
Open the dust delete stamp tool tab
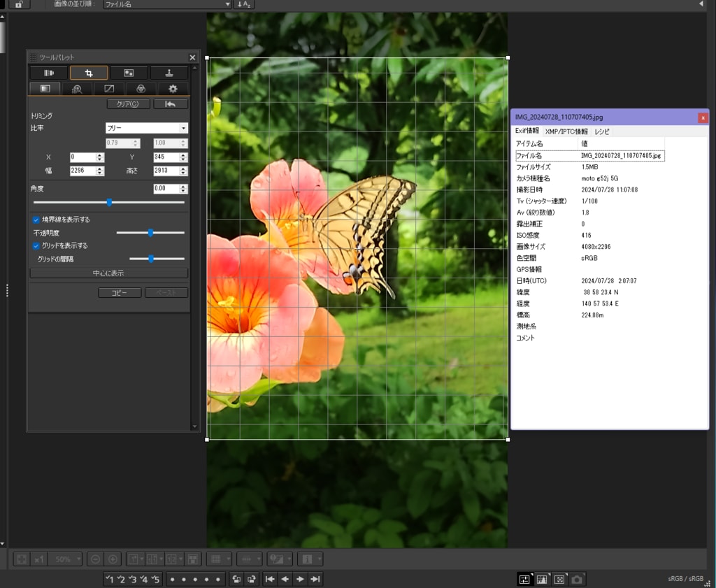tap(169, 73)
